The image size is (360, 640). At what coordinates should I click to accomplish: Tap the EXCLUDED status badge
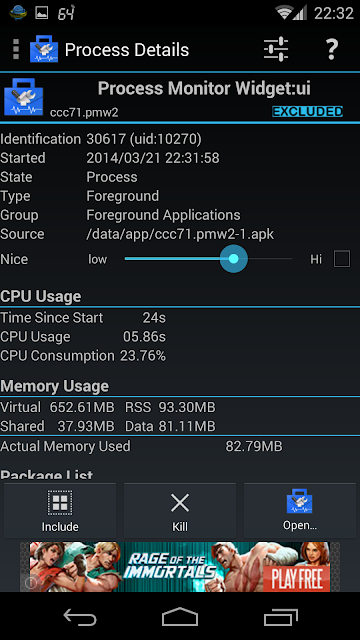point(307,111)
